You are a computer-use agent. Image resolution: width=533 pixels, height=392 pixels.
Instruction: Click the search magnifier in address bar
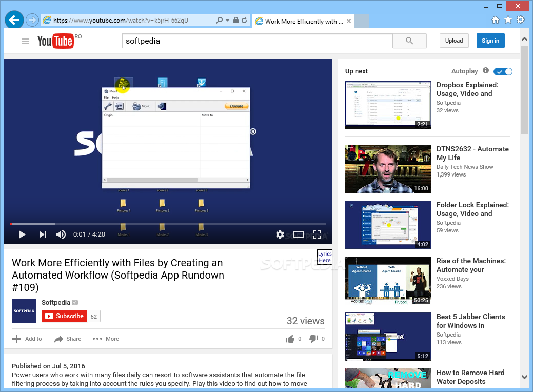coord(219,21)
